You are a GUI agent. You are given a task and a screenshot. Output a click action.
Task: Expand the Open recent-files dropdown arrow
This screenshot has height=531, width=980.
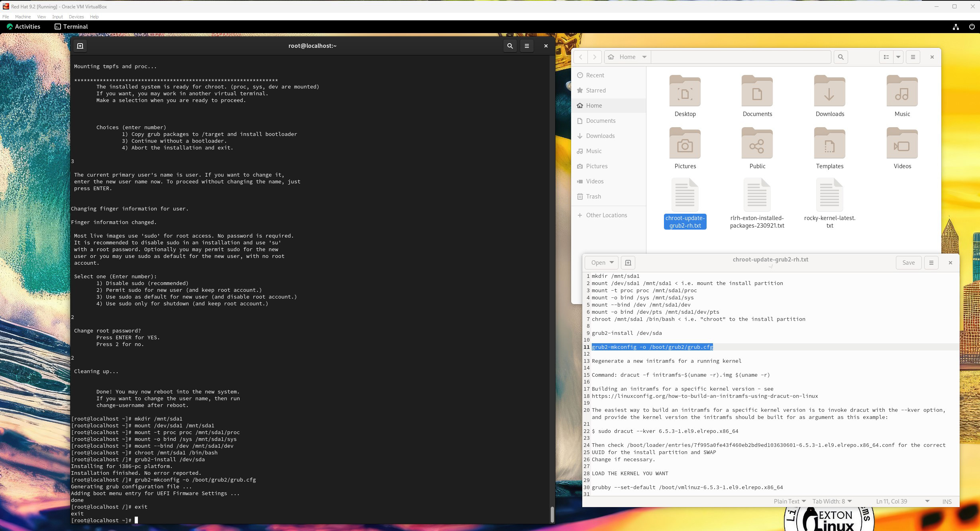pyautogui.click(x=612, y=263)
